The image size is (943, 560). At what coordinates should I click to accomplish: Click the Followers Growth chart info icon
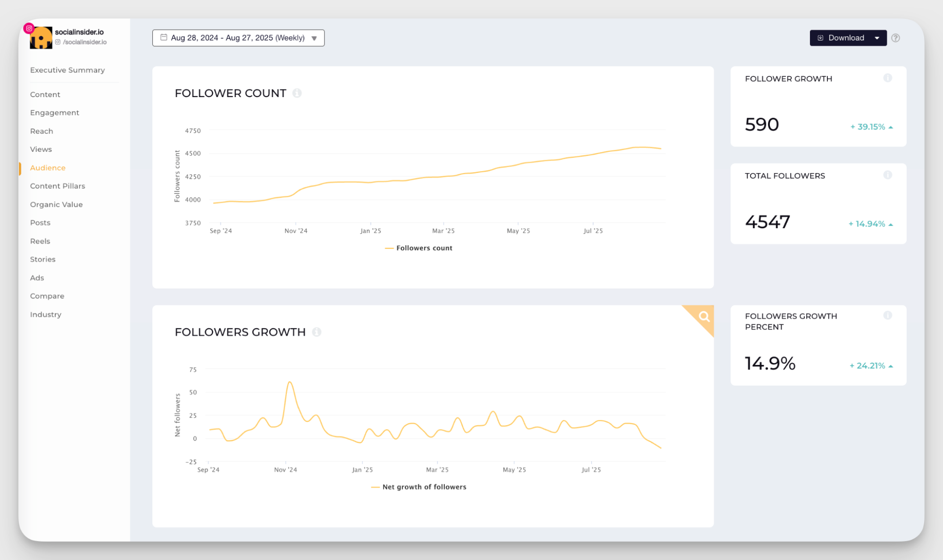(317, 332)
